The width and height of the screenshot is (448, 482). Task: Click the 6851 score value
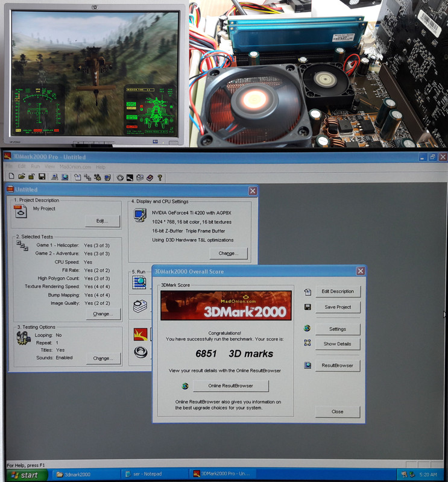[x=206, y=354]
